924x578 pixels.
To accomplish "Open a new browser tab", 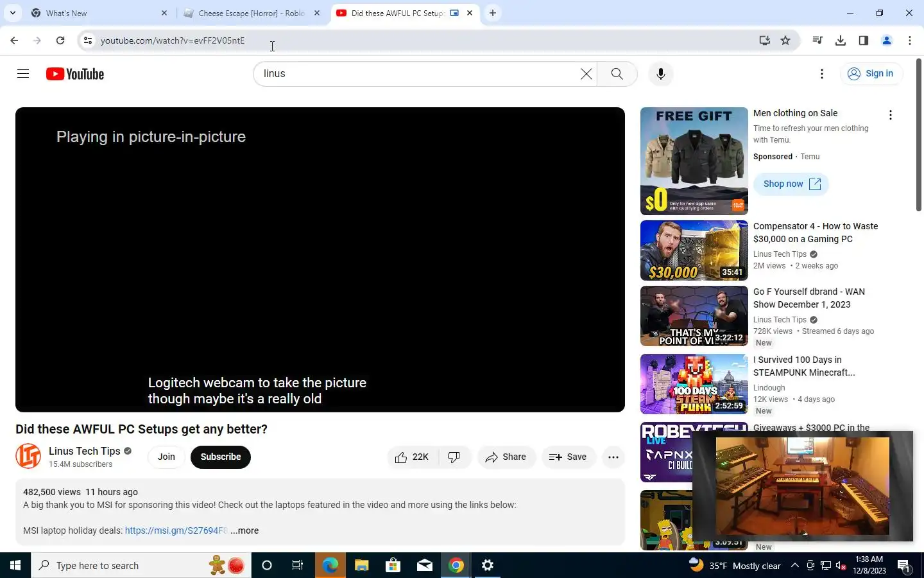I will tap(492, 13).
